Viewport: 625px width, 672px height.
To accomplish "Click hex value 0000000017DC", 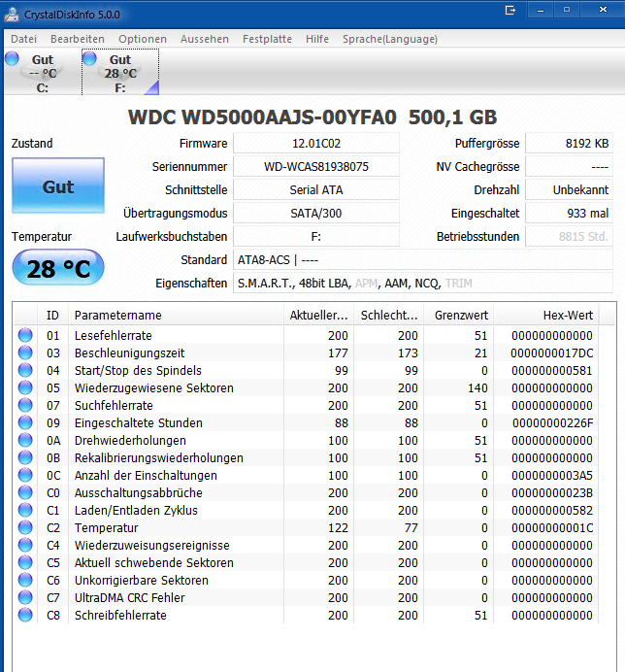I will pyautogui.click(x=552, y=353).
